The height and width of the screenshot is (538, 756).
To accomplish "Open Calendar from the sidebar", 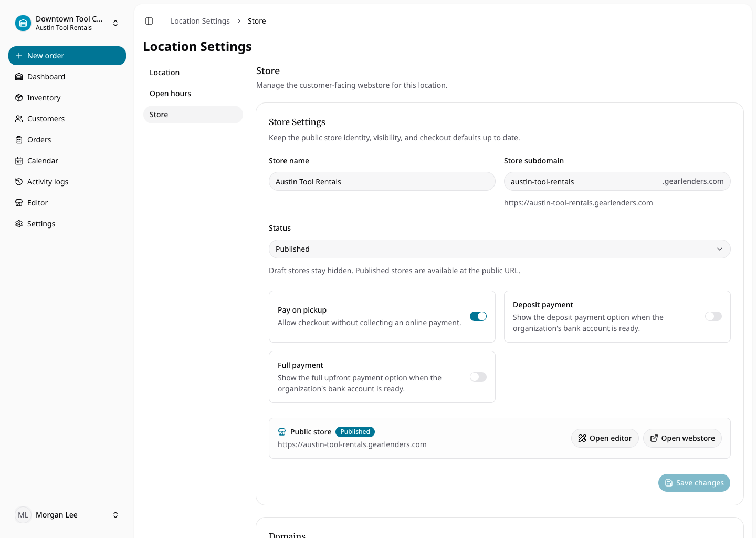I will pos(67,161).
